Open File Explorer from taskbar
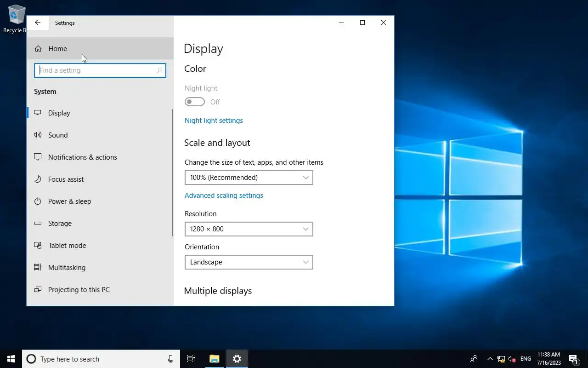 pos(215,359)
